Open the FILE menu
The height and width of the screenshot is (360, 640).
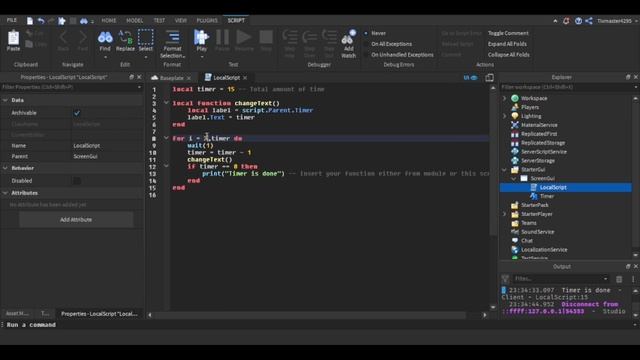click(x=11, y=20)
